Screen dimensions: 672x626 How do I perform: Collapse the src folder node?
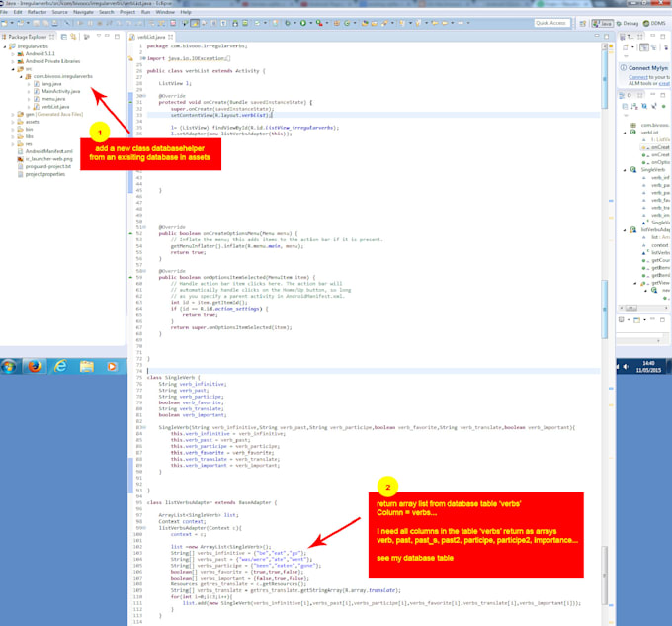tap(13, 69)
